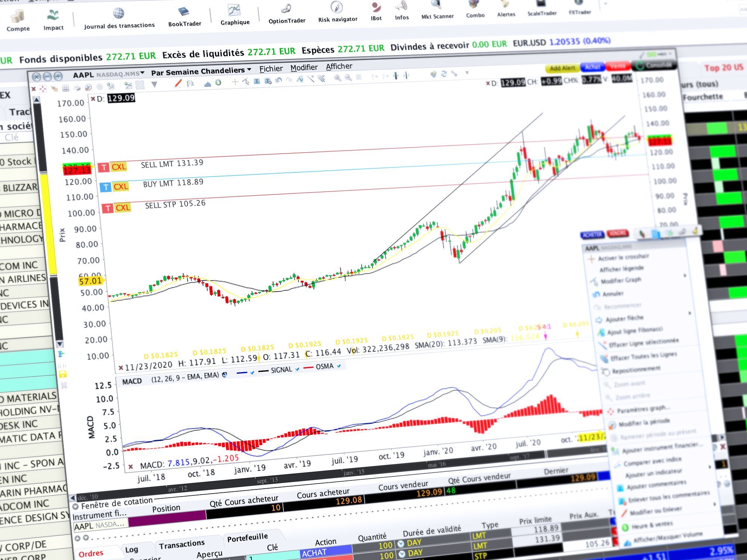This screenshot has width=747, height=560.
Task: Click the blue Achat button above chart
Action: click(592, 67)
